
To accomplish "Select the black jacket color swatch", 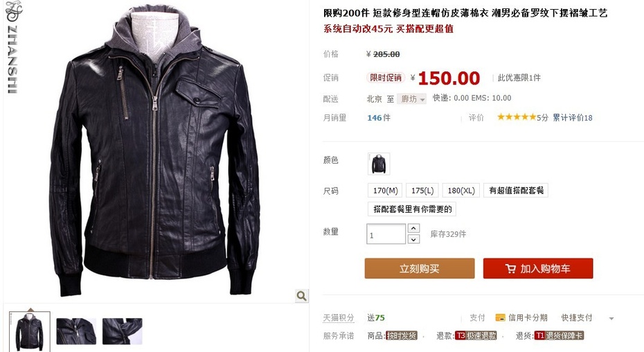I will point(378,164).
